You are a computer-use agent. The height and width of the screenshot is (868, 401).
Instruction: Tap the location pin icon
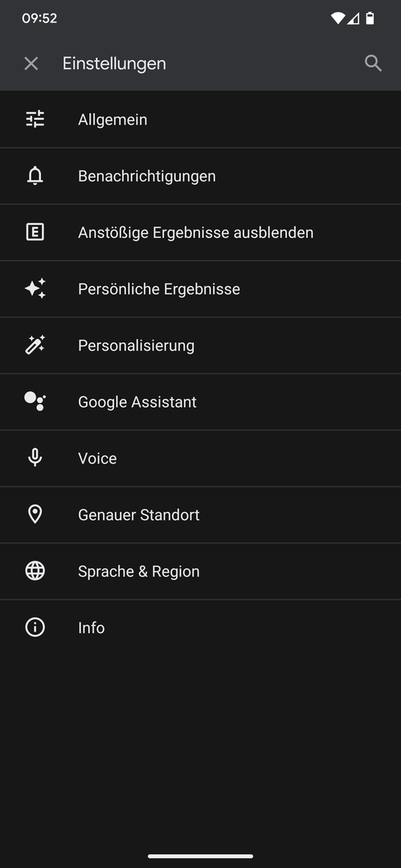point(35,514)
